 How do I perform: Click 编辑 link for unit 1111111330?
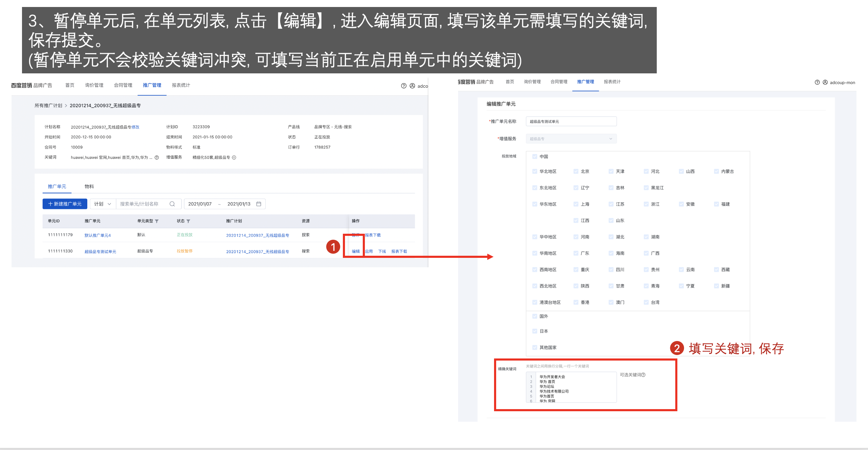click(x=355, y=252)
